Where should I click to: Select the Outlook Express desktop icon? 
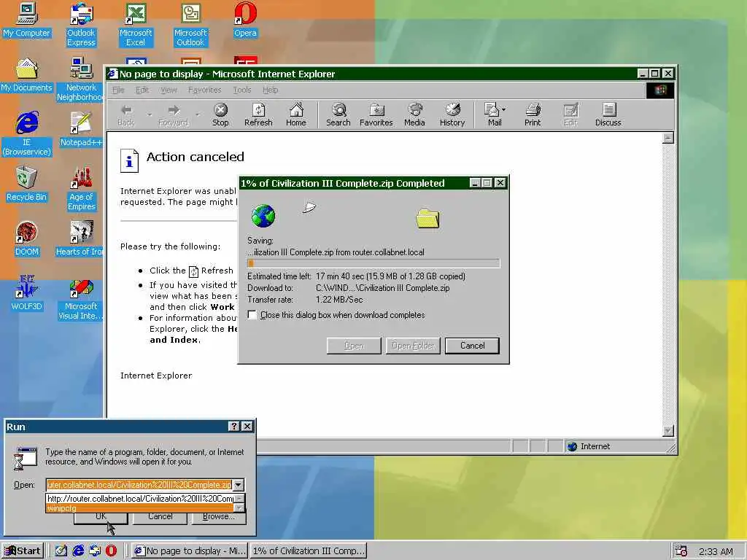click(x=81, y=25)
